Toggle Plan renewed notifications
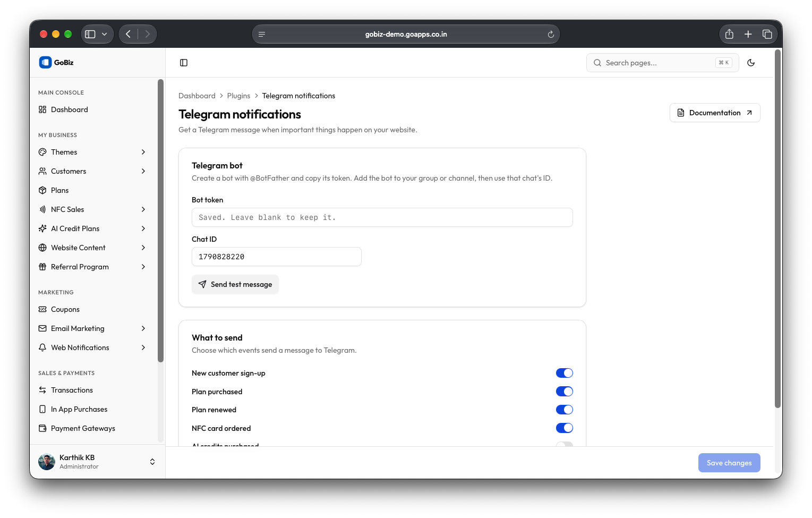This screenshot has height=518, width=812. 565,410
